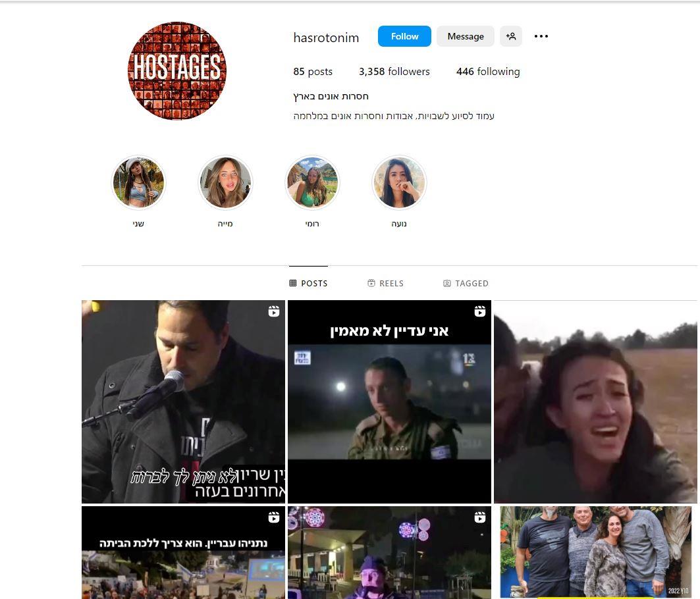Screen dimensions: 700x599
Task: Switch to the Reels tab
Action: click(385, 283)
